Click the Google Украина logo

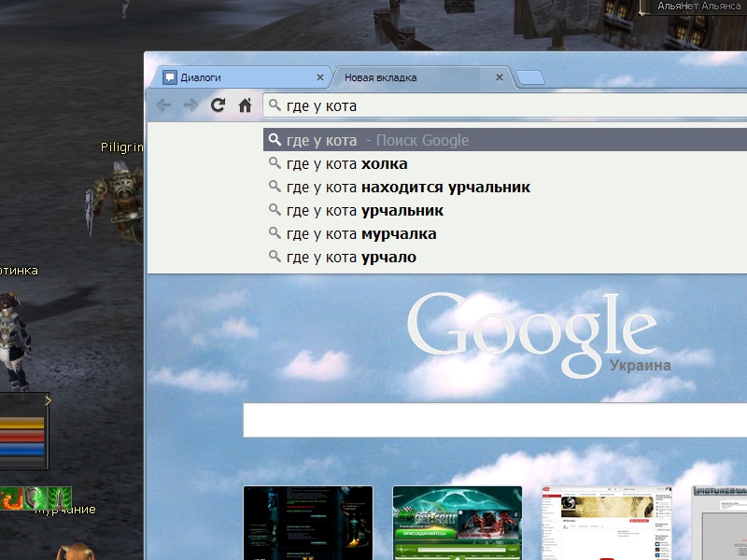pyautogui.click(x=539, y=335)
